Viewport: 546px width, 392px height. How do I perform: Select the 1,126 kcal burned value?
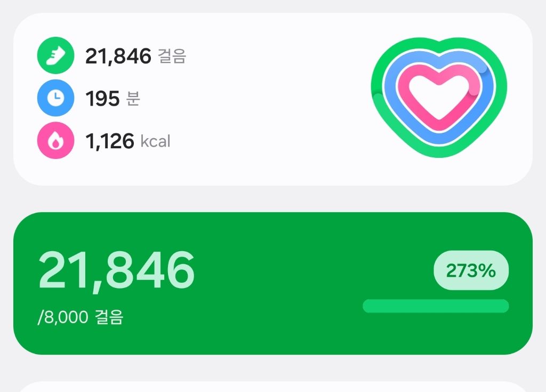[x=109, y=141]
